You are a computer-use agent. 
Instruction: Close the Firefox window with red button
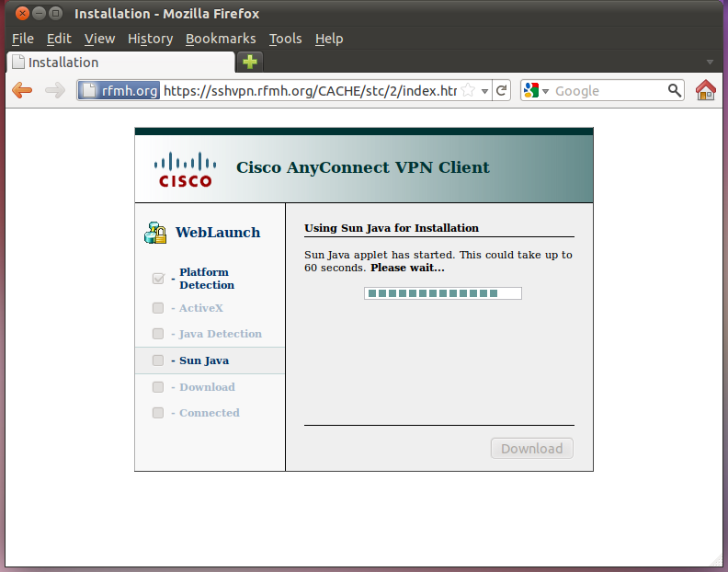click(x=22, y=14)
